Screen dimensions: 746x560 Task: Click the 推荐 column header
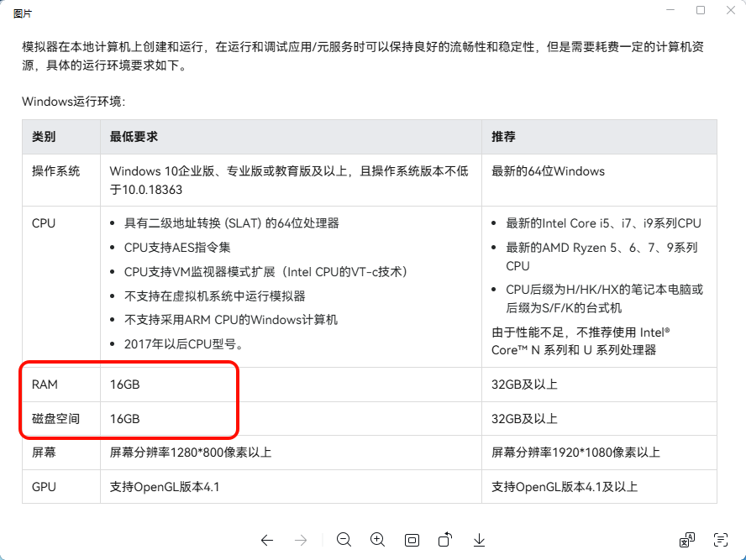[503, 137]
